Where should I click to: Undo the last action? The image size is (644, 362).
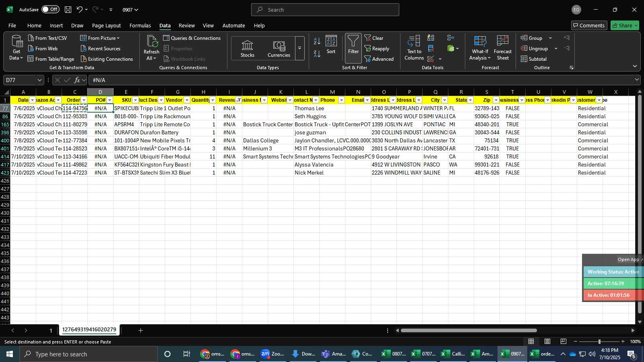80,10
